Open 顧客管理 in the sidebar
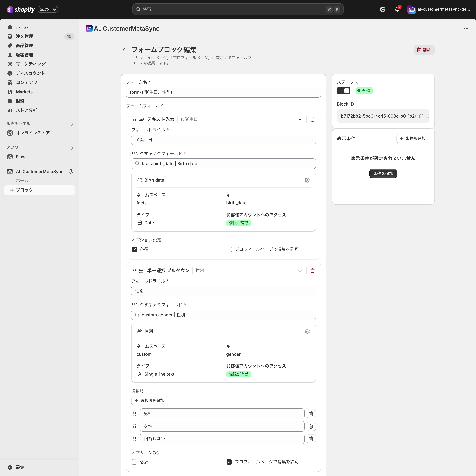476x476 pixels. pyautogui.click(x=40, y=55)
